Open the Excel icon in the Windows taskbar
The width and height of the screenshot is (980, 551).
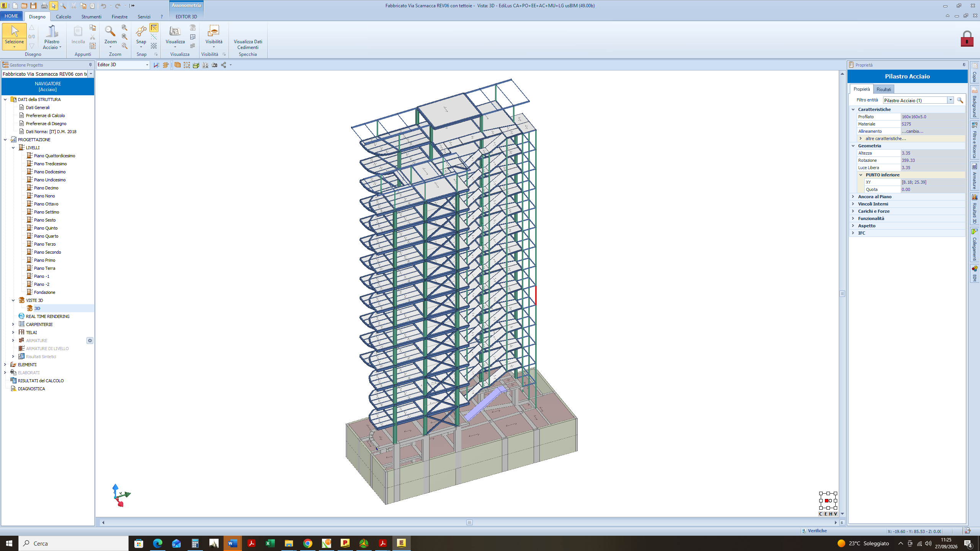click(270, 543)
